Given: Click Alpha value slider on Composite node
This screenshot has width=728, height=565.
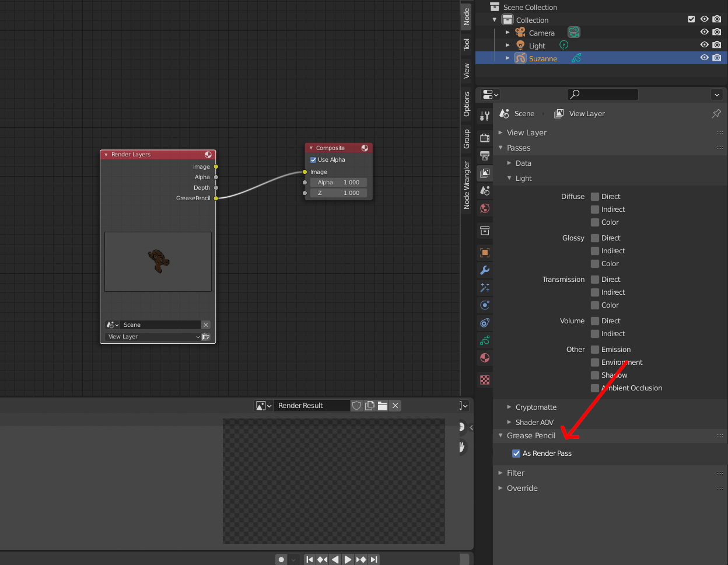Looking at the screenshot, I should tap(338, 183).
